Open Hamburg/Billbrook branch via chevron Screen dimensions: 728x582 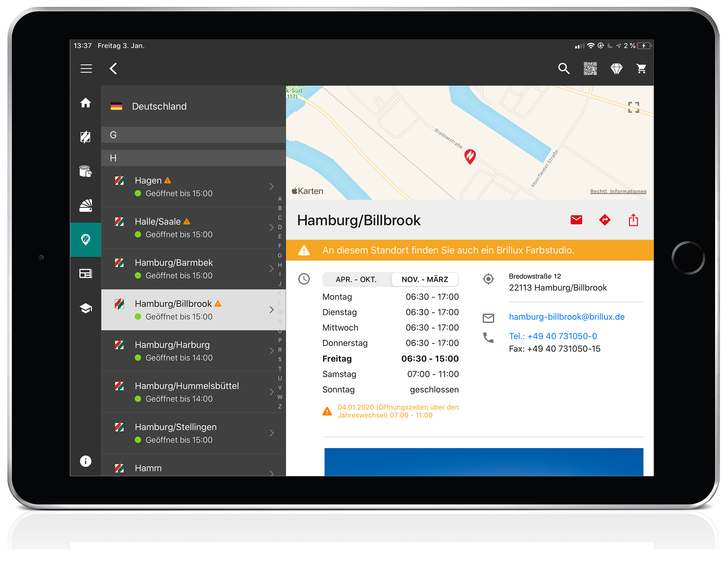click(x=272, y=310)
